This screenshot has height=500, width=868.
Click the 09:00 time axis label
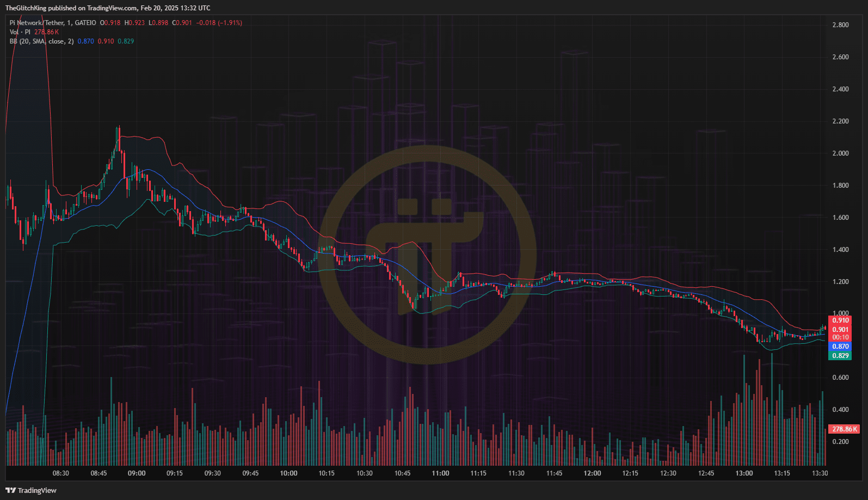click(137, 473)
